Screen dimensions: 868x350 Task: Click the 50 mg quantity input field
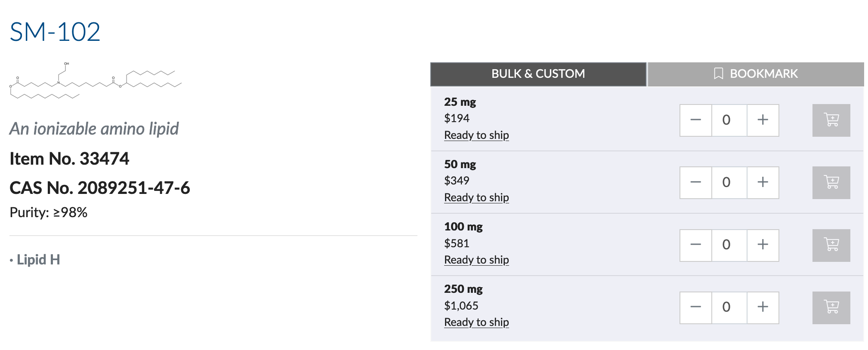[729, 183]
